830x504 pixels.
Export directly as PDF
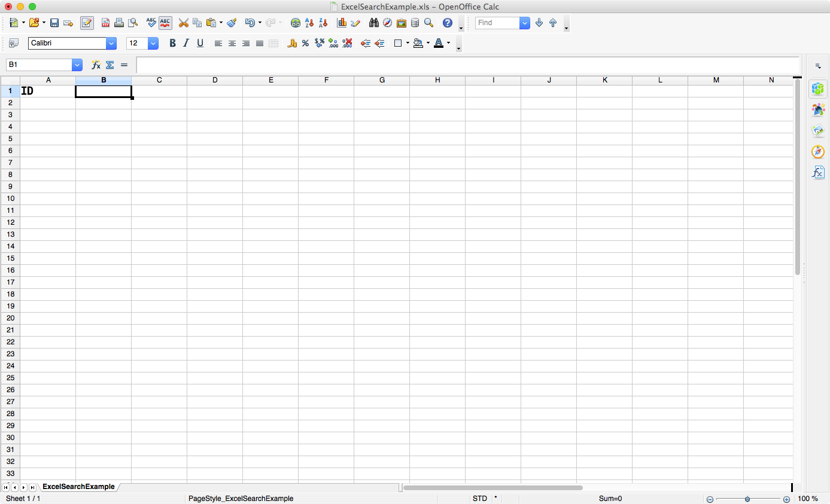pos(105,23)
